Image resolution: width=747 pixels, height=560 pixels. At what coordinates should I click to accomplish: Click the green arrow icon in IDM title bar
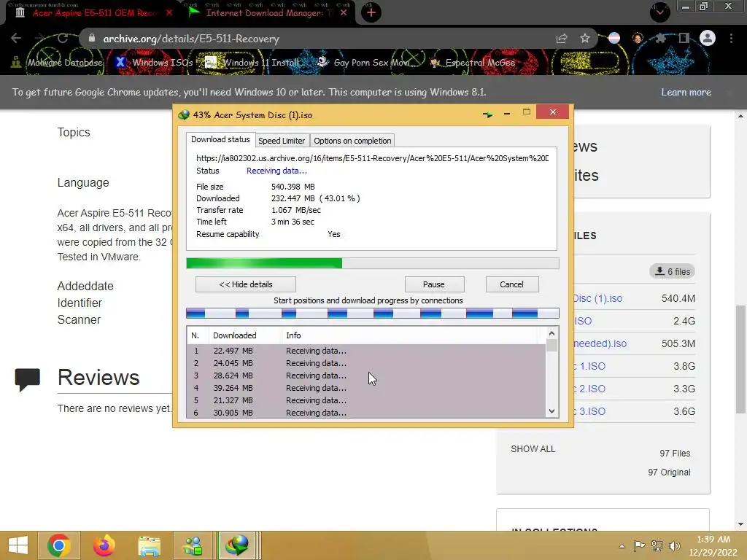pyautogui.click(x=487, y=114)
